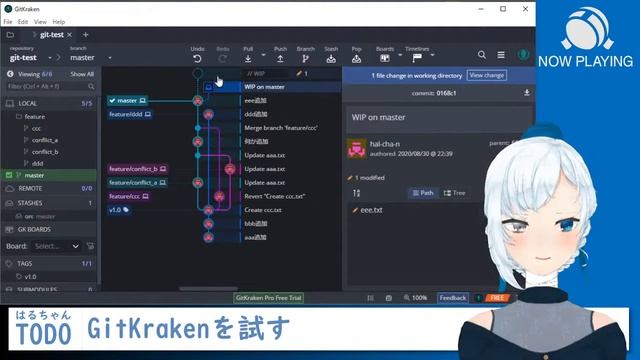Select the v1.0 tag in left panel
The width and height of the screenshot is (640, 360).
pos(30,277)
